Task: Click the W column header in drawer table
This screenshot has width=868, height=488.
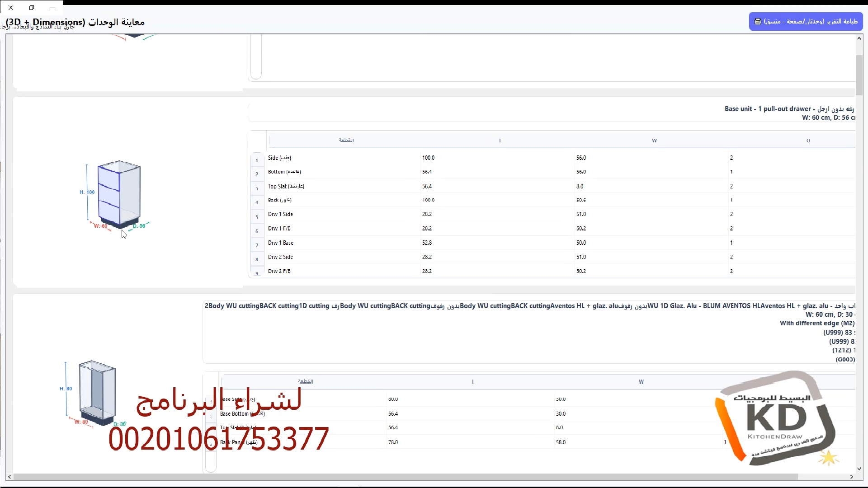Action: click(x=654, y=141)
